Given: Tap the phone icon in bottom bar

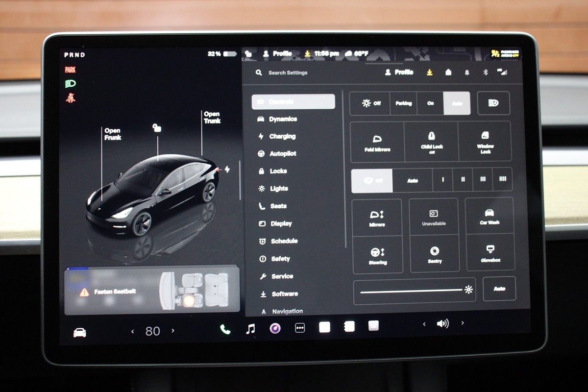Looking at the screenshot, I should click(x=225, y=329).
